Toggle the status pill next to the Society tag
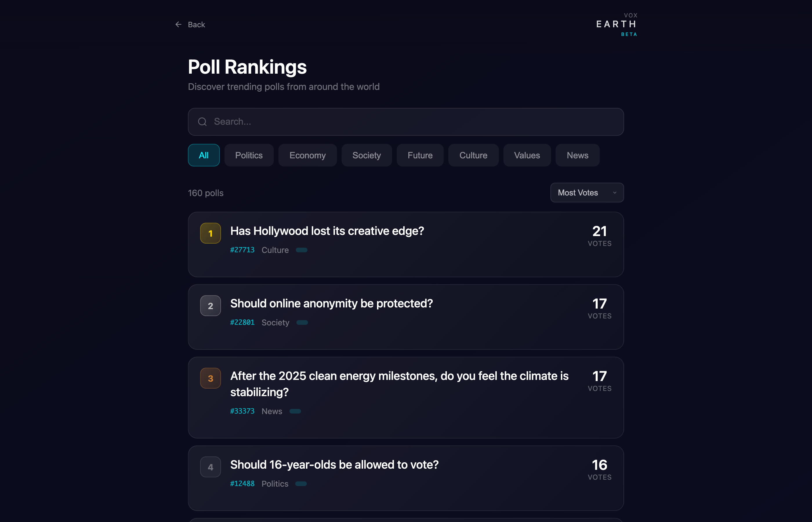The image size is (812, 522). [302, 322]
